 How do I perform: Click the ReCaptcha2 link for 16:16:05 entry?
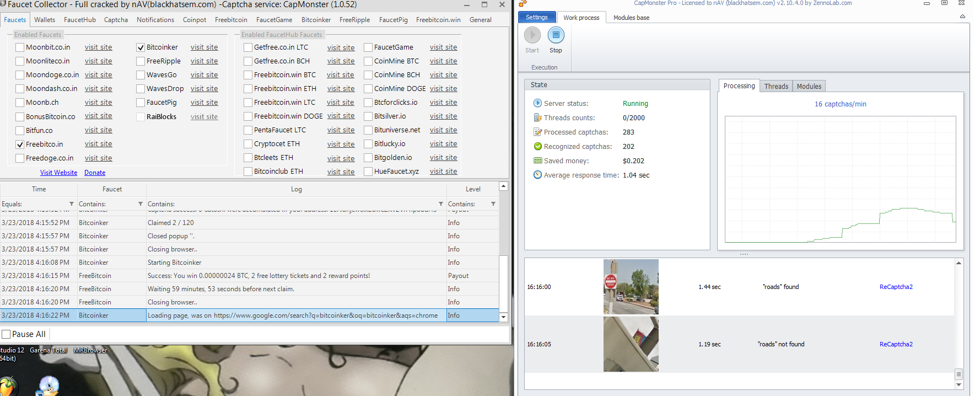pyautogui.click(x=896, y=344)
